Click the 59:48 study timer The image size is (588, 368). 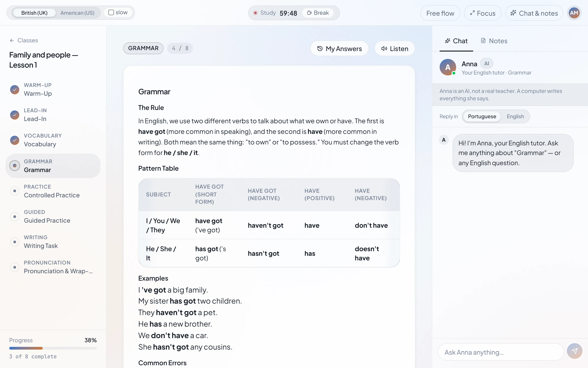point(288,13)
